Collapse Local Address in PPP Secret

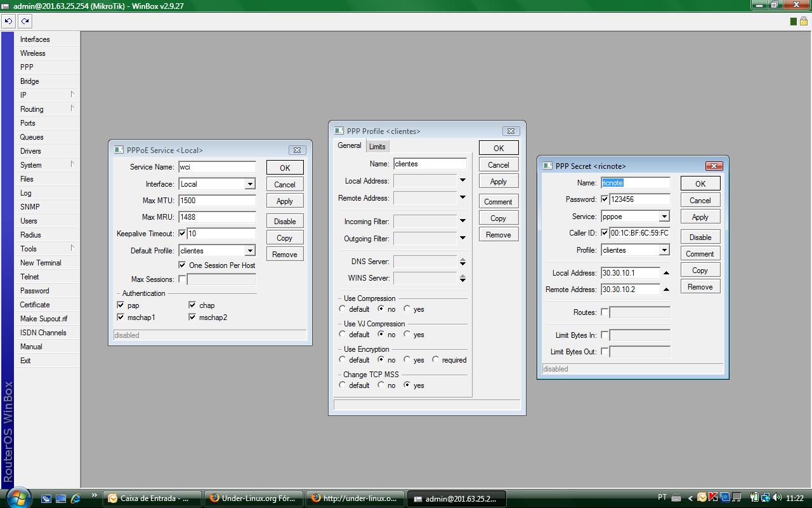tap(666, 273)
